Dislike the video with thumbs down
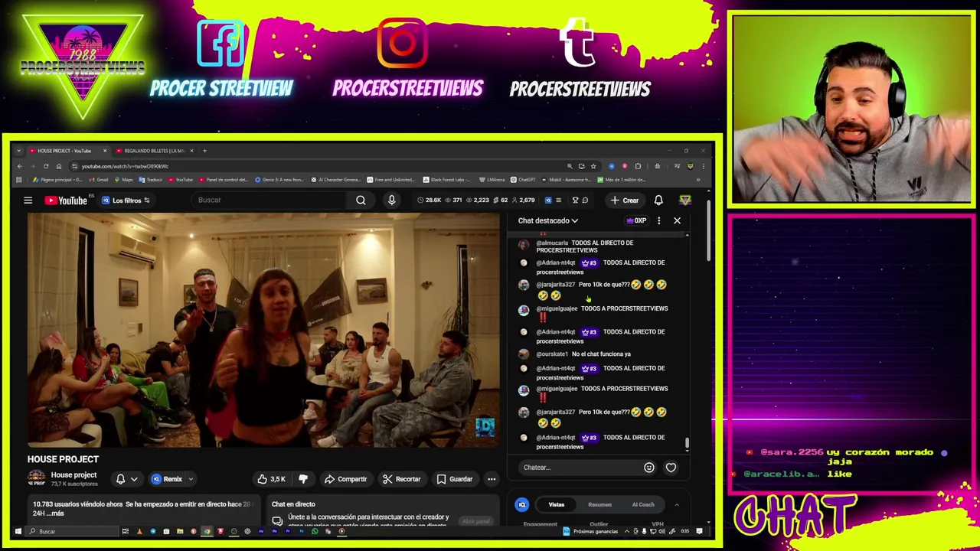This screenshot has width=980, height=551. (303, 479)
